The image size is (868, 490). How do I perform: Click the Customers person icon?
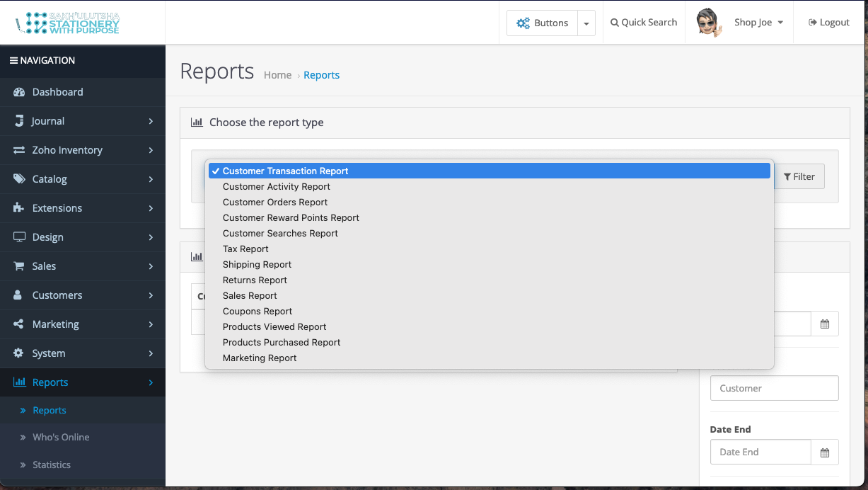tap(18, 295)
